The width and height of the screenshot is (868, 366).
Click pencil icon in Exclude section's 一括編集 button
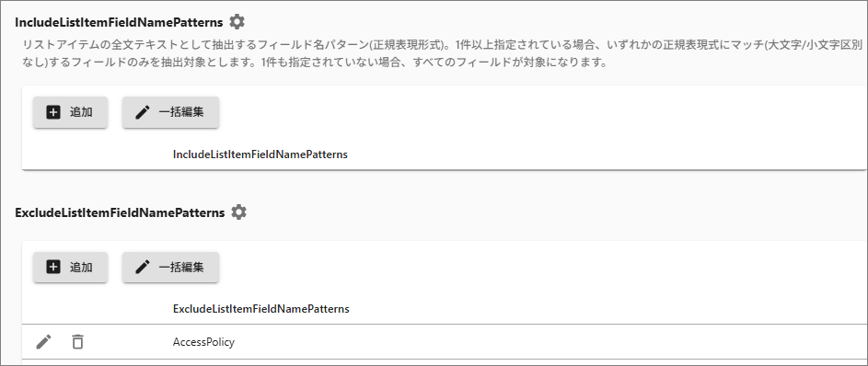(143, 268)
